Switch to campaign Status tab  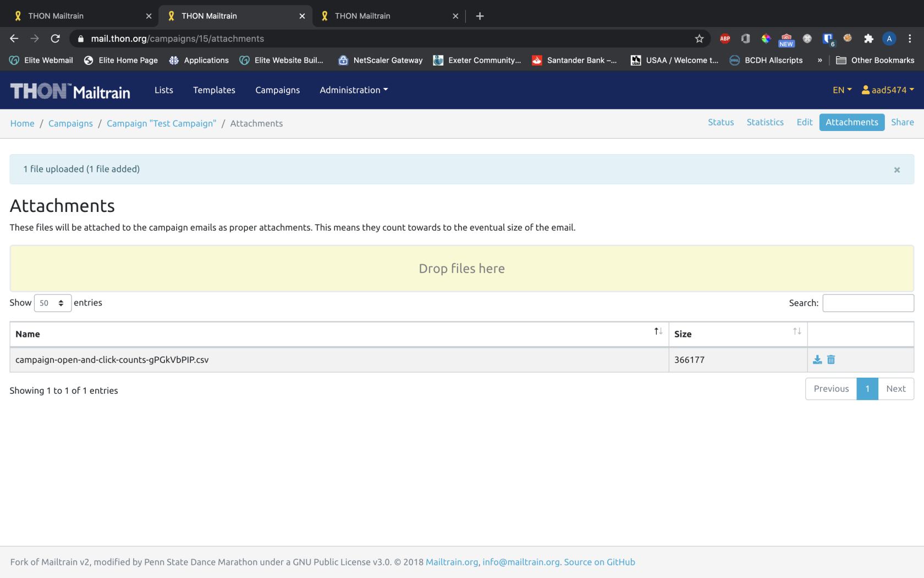pyautogui.click(x=721, y=122)
